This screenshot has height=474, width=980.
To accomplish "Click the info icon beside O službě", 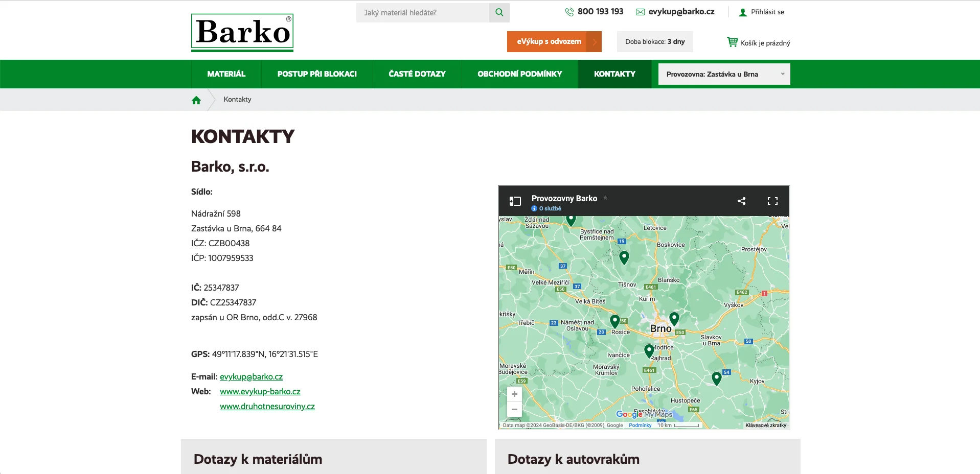I will [x=534, y=208].
